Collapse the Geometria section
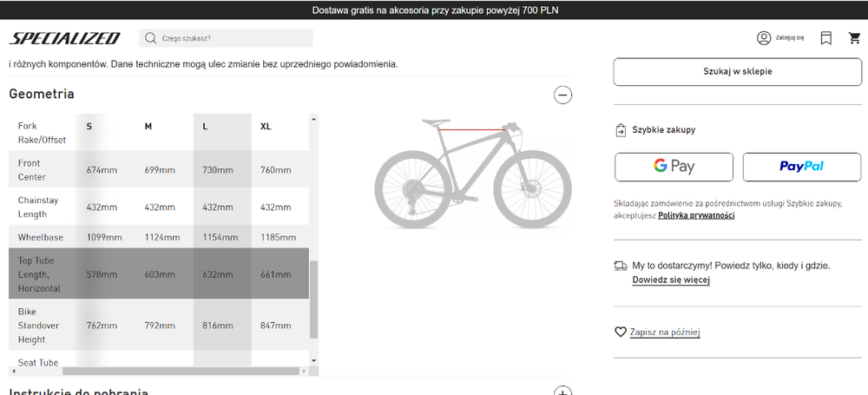 point(562,95)
